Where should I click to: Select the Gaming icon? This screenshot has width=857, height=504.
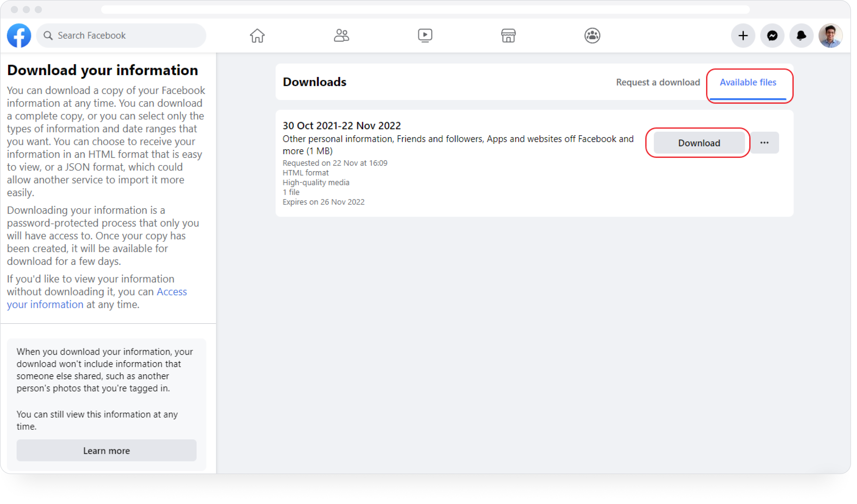593,35
